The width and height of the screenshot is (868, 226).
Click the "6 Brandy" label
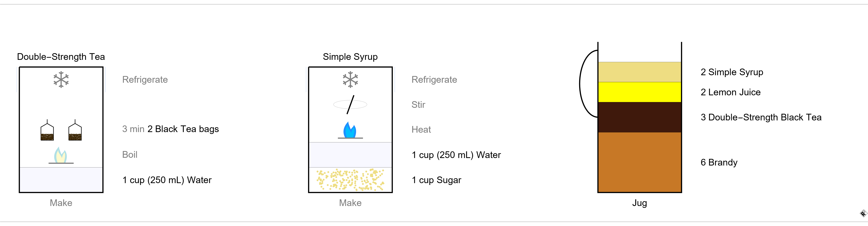click(719, 162)
